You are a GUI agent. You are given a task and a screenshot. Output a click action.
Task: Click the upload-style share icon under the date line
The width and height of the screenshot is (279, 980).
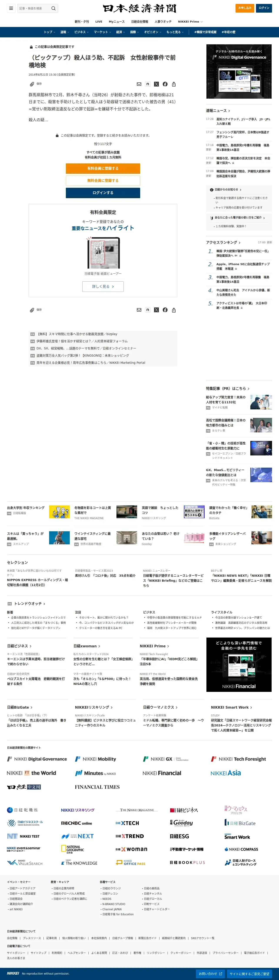174,84
